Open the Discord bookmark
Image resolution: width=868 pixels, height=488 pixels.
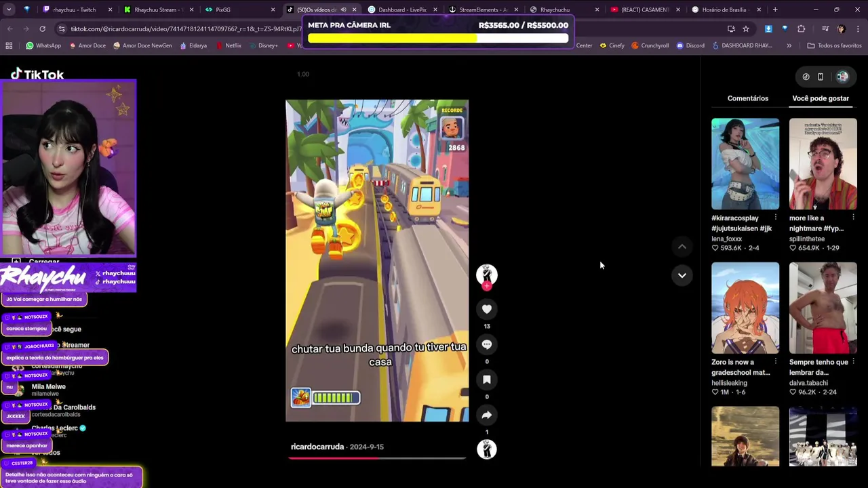[690, 45]
